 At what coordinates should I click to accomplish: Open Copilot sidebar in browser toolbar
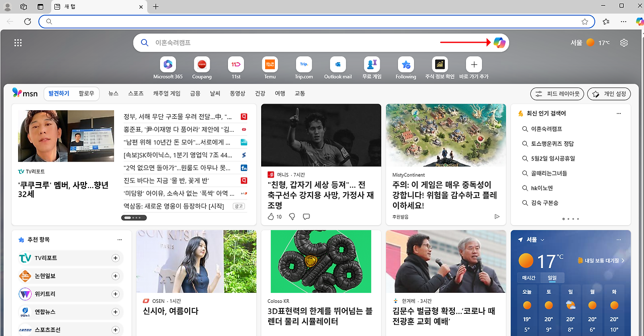click(639, 22)
